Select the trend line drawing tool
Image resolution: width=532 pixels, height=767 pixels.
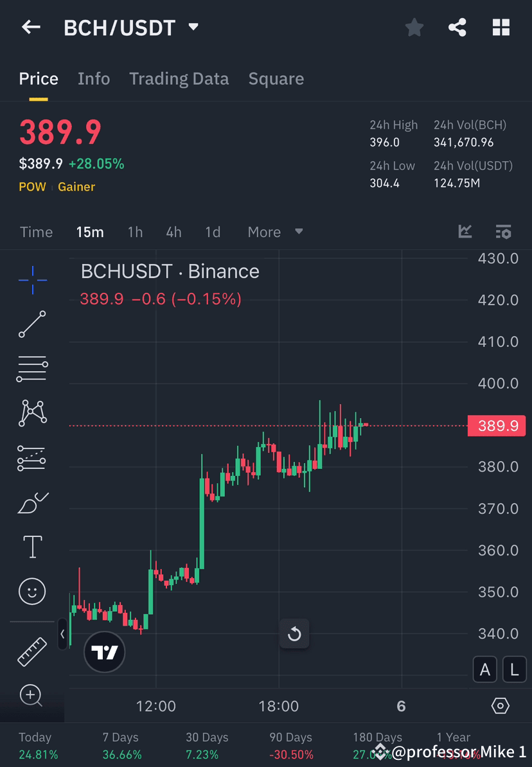point(32,324)
